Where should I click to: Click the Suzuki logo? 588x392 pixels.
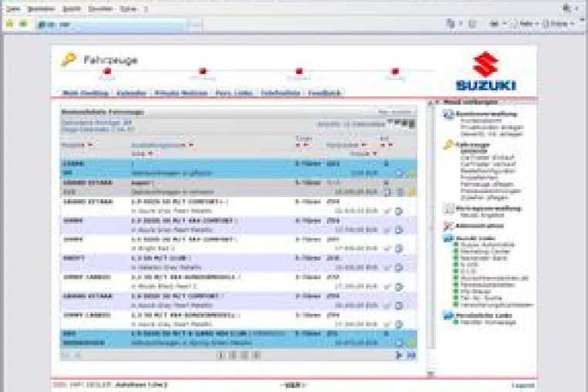[x=485, y=71]
